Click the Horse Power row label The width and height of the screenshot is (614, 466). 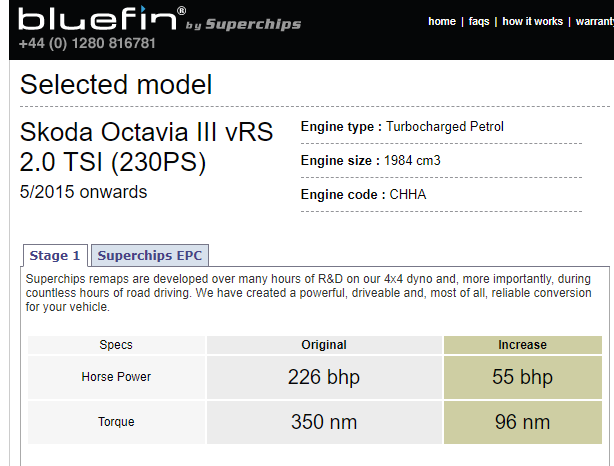(116, 377)
